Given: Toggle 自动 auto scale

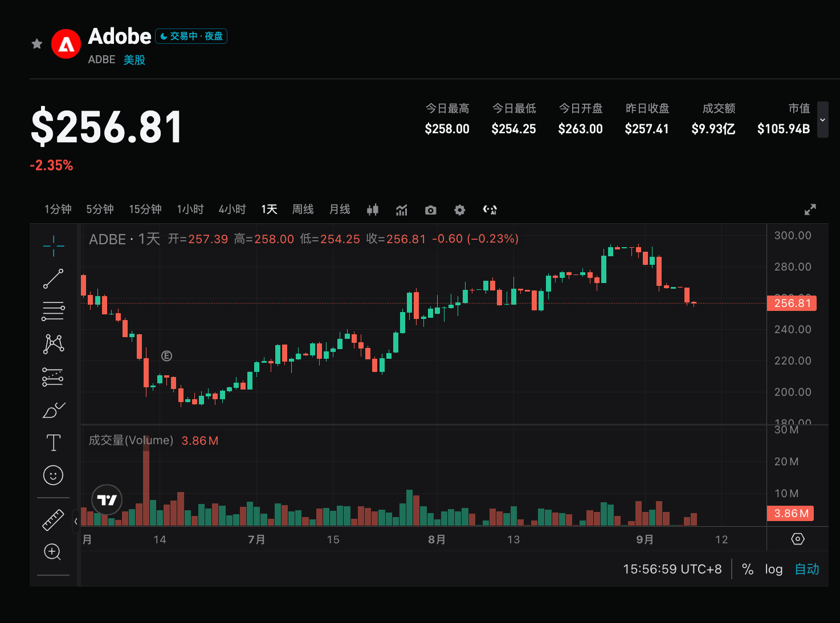Looking at the screenshot, I should click(807, 569).
